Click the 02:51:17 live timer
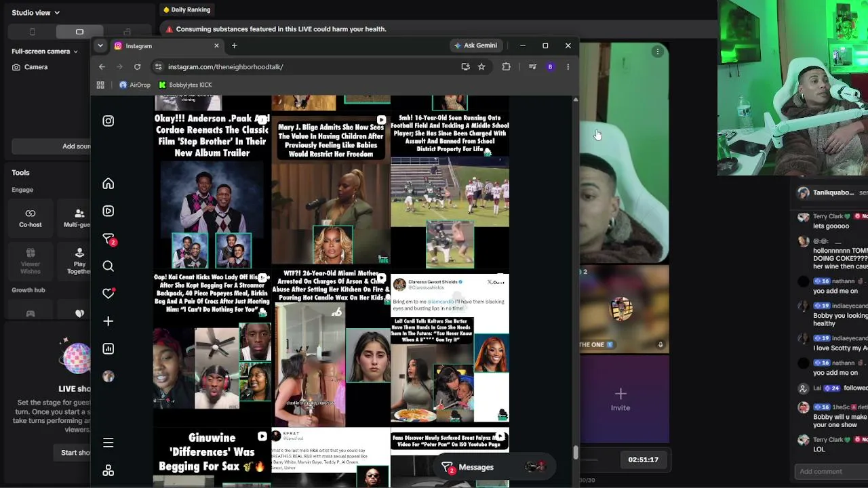This screenshot has width=868, height=488. 643,460
